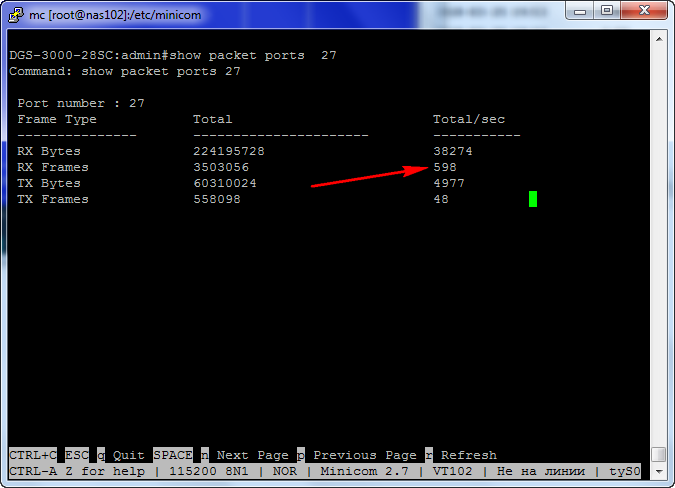Viewport: 675px width, 488px height.
Task: Click the RX Frames per-second value 598
Action: (445, 167)
